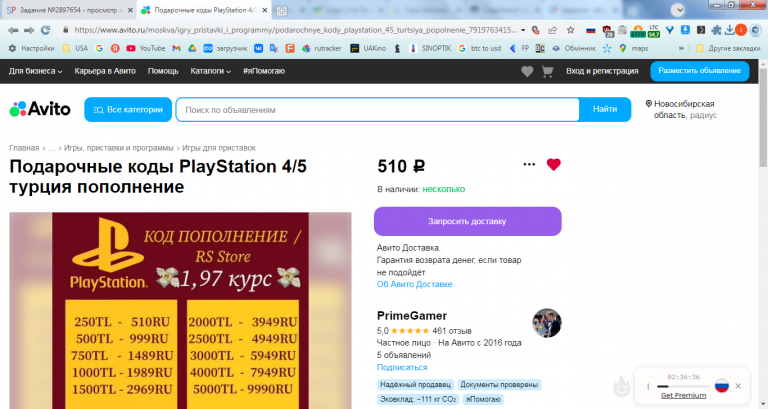
Task: Click the search field Поиск по объявлениям
Action: (x=377, y=110)
